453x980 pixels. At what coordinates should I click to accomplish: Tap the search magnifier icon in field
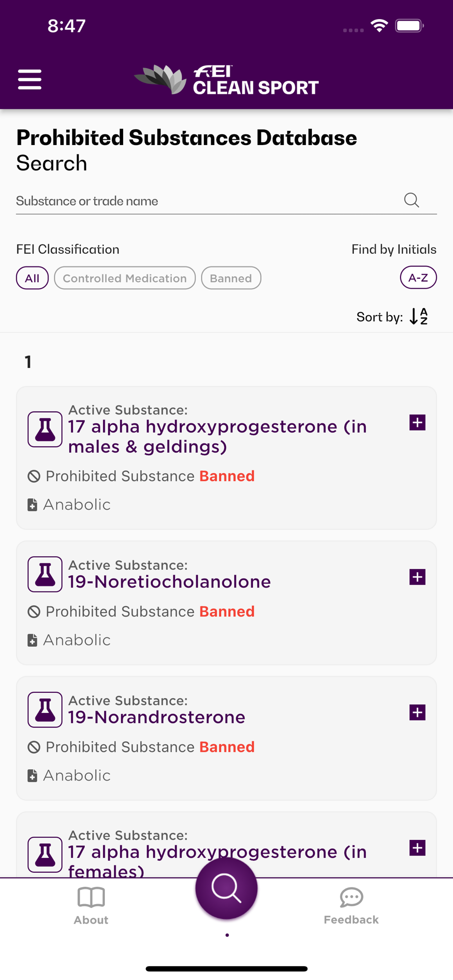click(x=411, y=200)
